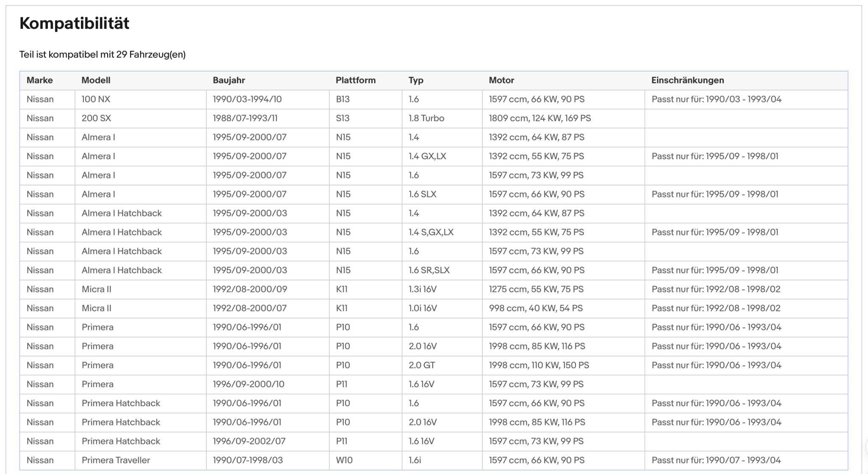Select the "Typ" column header
868x474 pixels.
point(416,80)
